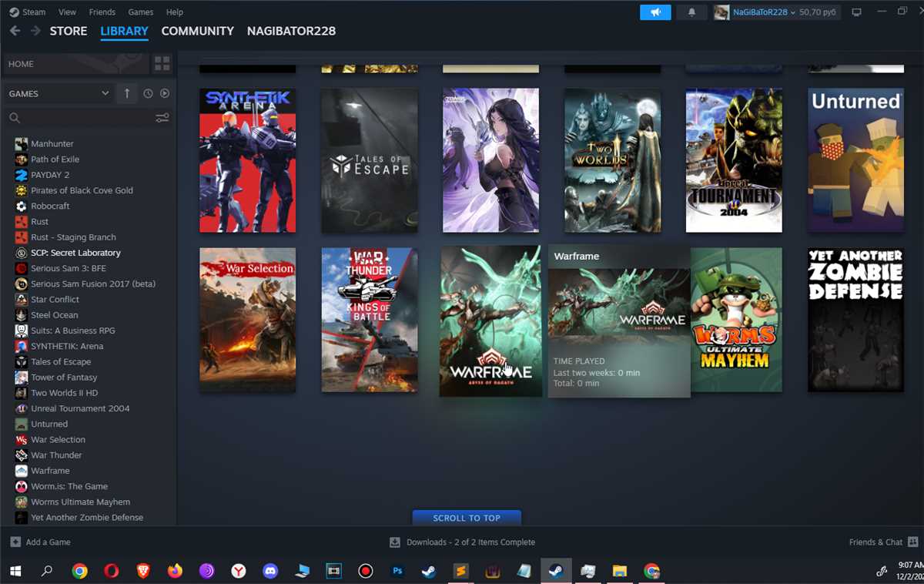Image resolution: width=924 pixels, height=584 pixels.
Task: Open the Friends & Chat icon
Action: [912, 542]
